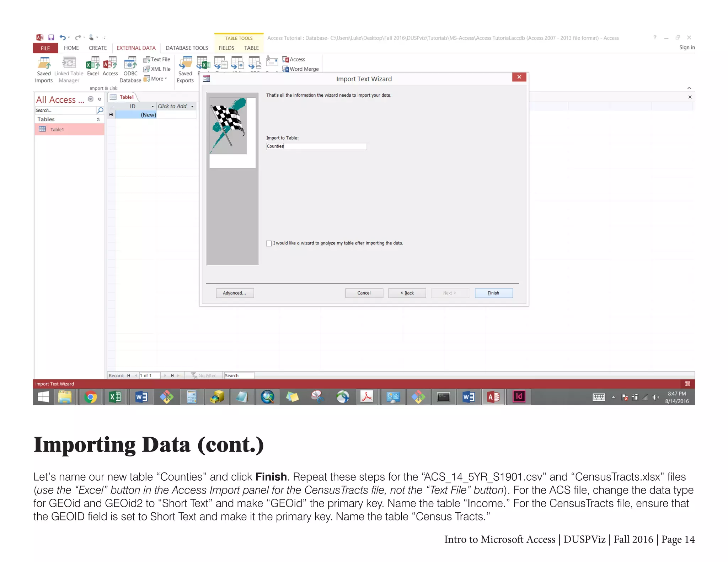
Task: Click Finish in the Import Text Wizard
Action: click(x=493, y=293)
